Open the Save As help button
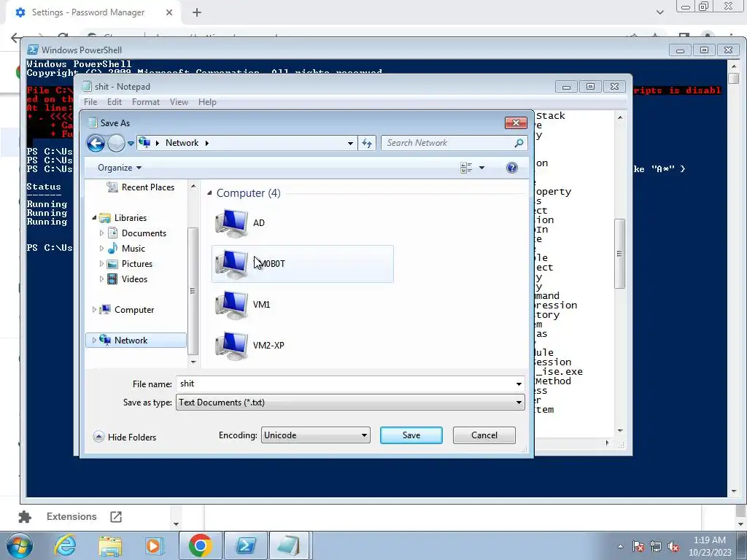Viewport: 747px width, 560px height. 511,168
